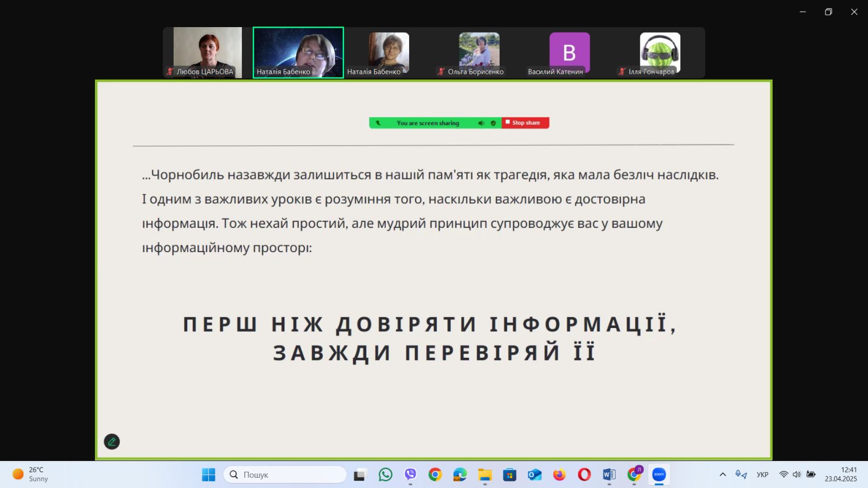
Task: Open the system volume control in the tray
Action: coord(796,474)
